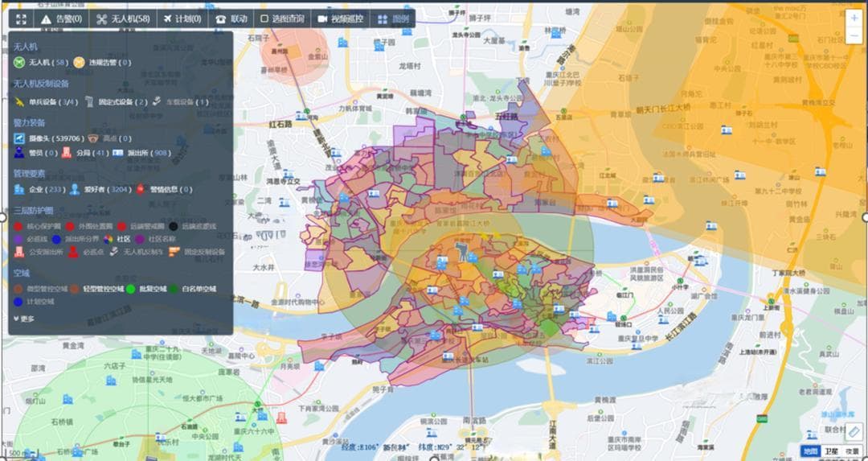Toggle the 爱好者(3204) hobbyist layer
868x461 pixels.
(x=100, y=190)
